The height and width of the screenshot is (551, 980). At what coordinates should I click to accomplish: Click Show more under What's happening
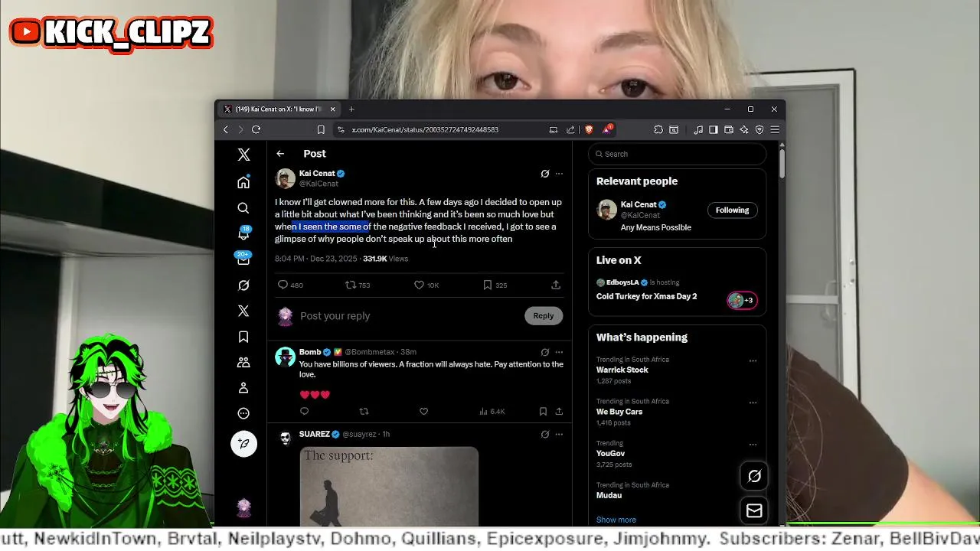click(x=616, y=520)
